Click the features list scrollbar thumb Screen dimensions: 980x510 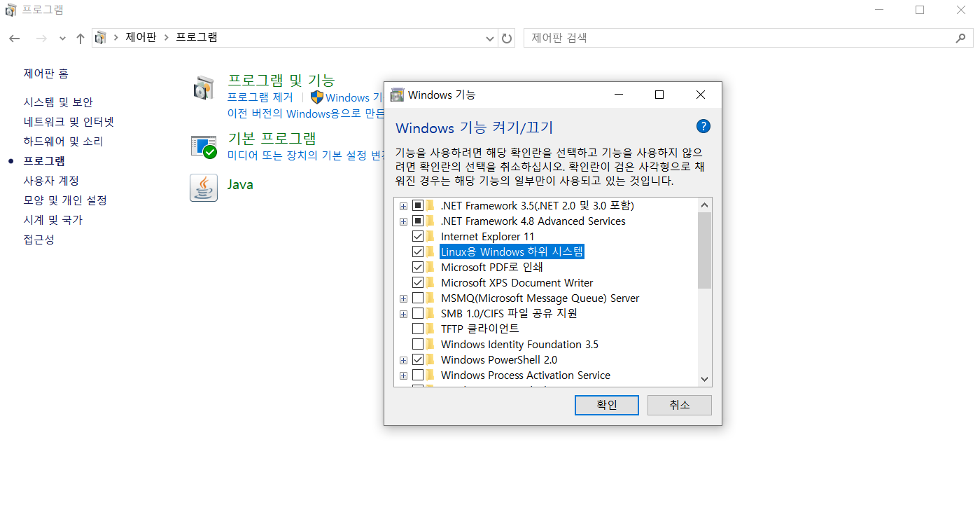click(704, 251)
